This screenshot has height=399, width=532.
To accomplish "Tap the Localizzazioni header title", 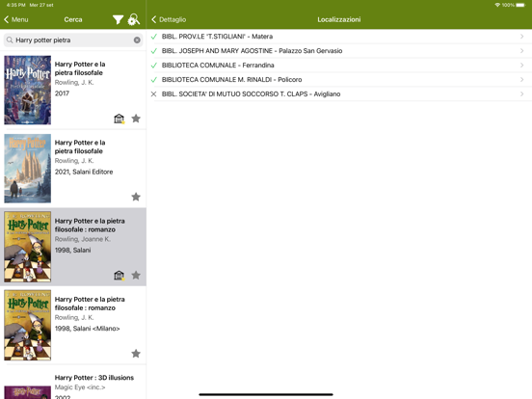I will click(339, 19).
